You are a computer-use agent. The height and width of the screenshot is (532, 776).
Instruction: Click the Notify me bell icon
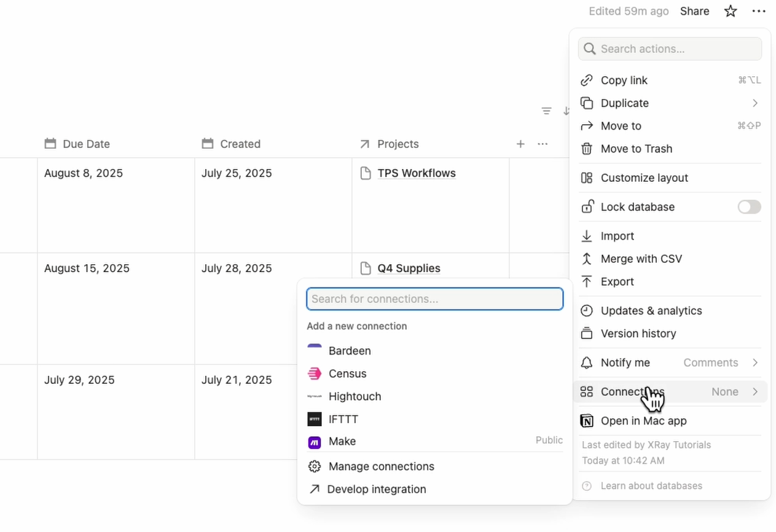point(587,362)
